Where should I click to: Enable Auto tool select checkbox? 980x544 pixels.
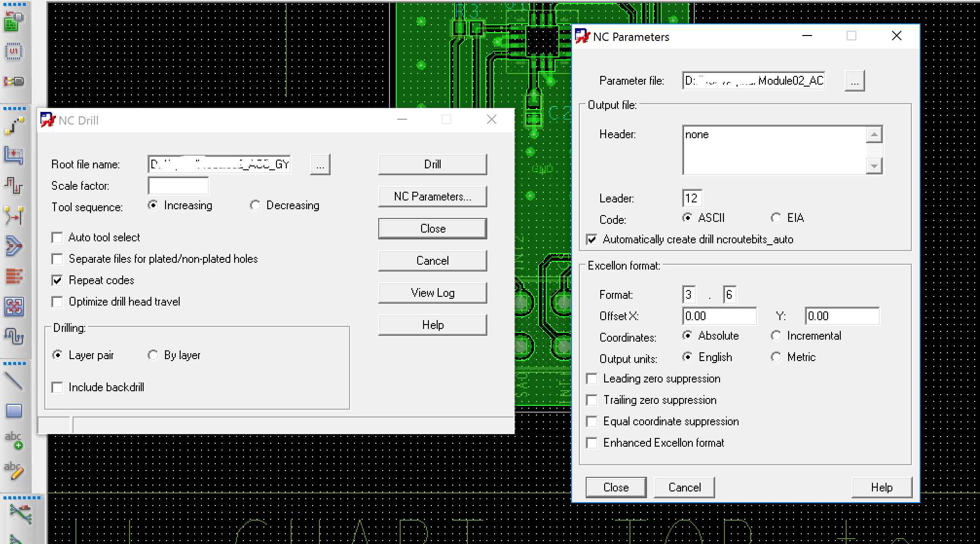(x=57, y=237)
